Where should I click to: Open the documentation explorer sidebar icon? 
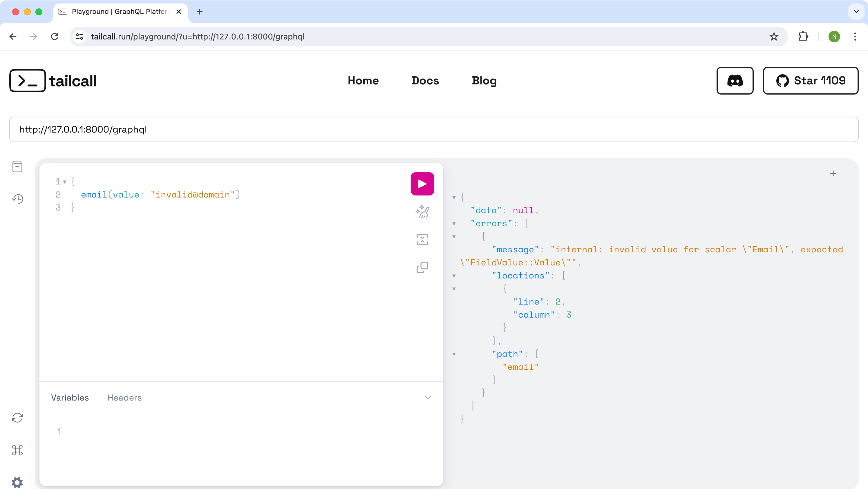17,166
